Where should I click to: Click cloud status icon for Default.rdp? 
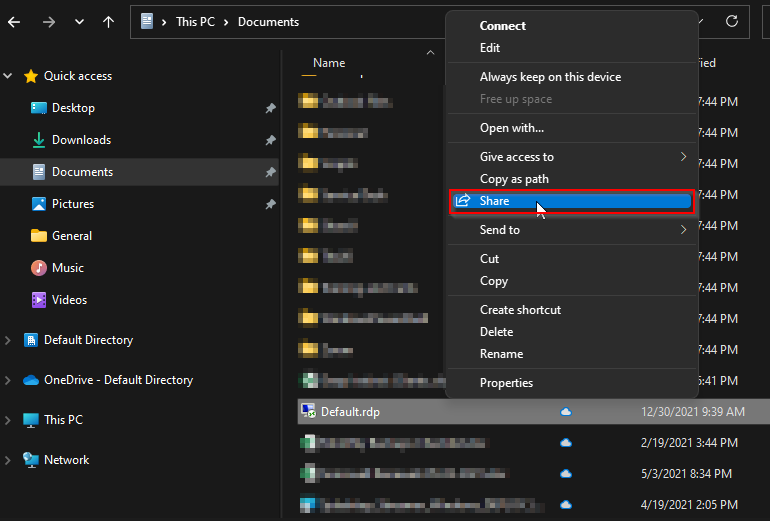tap(566, 411)
